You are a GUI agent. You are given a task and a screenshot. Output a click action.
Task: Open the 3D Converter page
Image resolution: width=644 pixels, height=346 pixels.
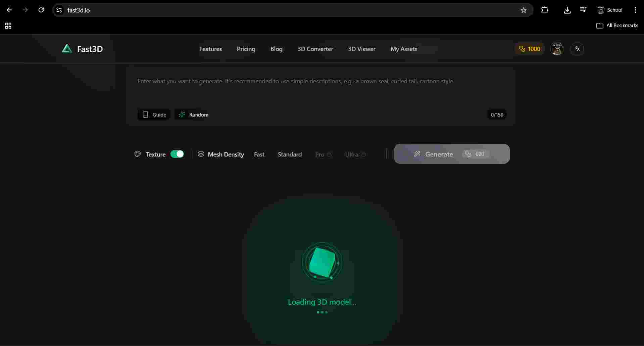click(315, 49)
